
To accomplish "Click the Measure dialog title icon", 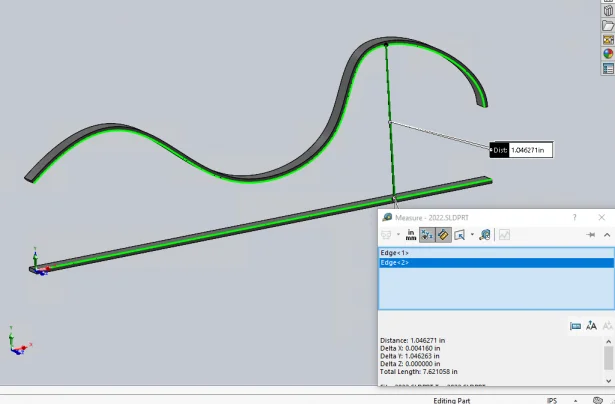I will click(387, 217).
